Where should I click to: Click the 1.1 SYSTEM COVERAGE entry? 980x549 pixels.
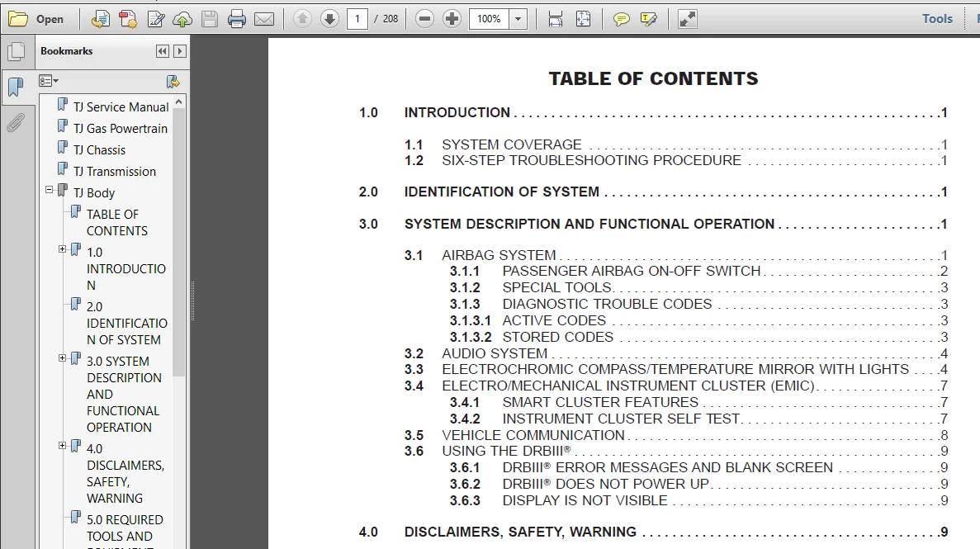675,144
